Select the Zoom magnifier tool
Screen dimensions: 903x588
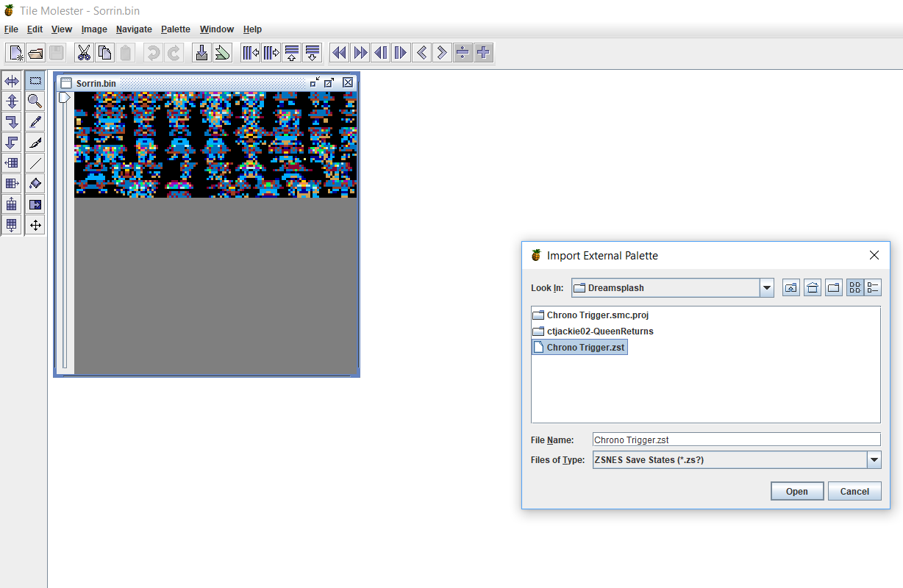point(35,101)
